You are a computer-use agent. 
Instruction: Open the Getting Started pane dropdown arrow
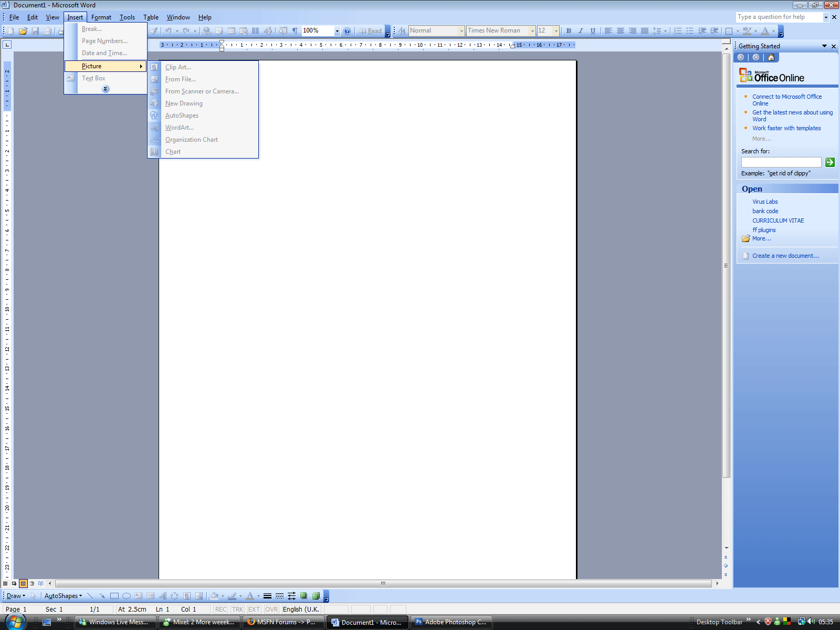click(x=824, y=46)
